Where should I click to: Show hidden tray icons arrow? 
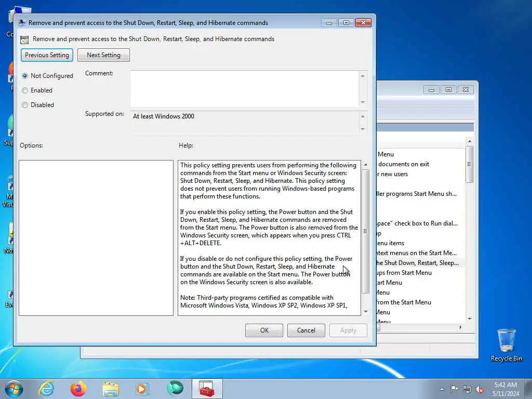tap(442, 389)
